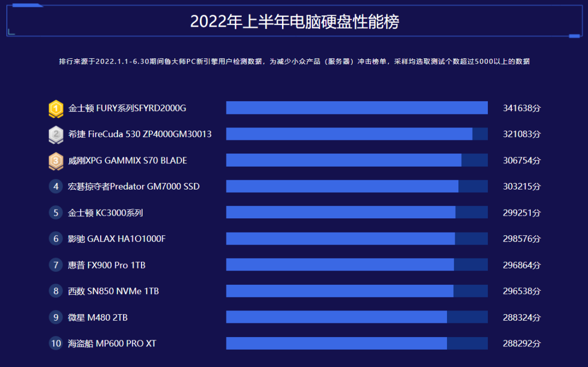Viewport: 588px width, 367px height.
Task: Click the score 298576分
Action: (x=522, y=239)
